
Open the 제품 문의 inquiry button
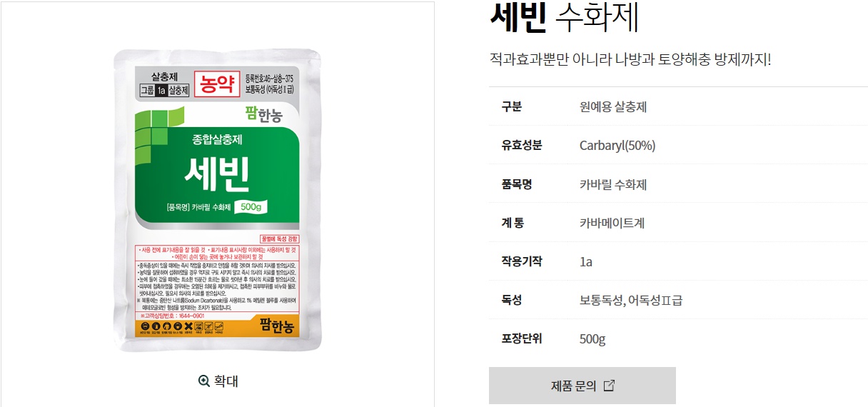[582, 386]
